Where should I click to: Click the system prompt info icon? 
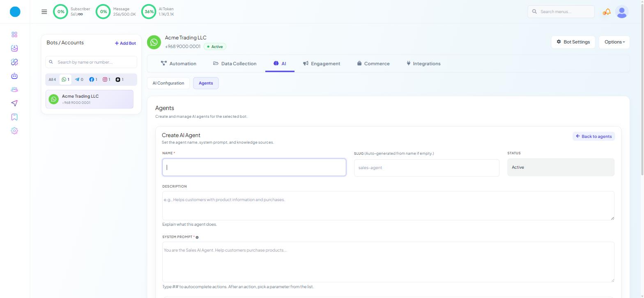pyautogui.click(x=197, y=238)
